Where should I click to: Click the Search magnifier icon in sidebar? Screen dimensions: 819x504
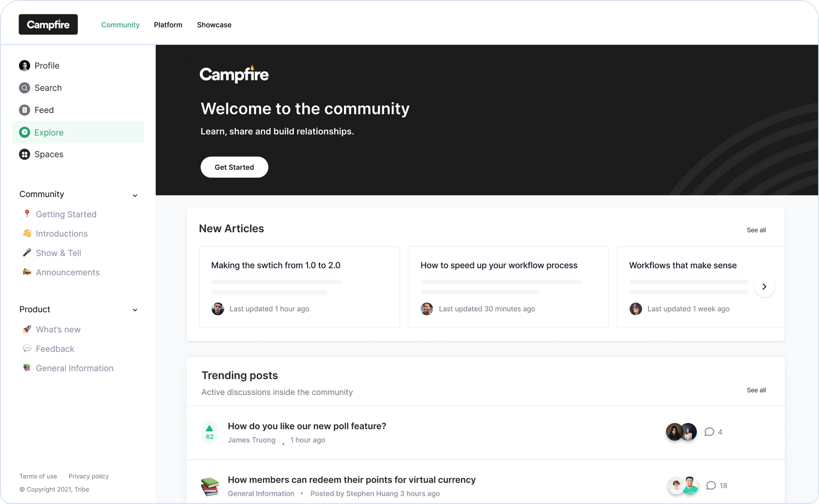[x=25, y=88]
